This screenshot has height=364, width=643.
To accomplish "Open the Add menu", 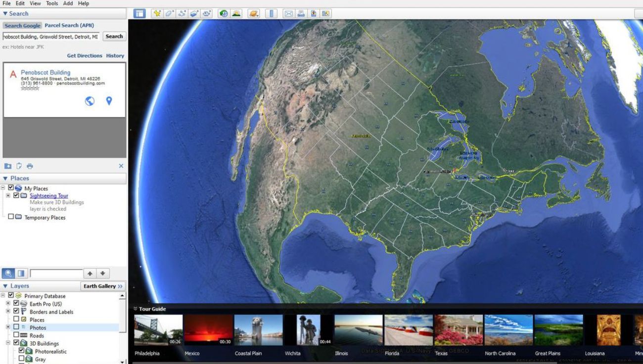I will [x=68, y=3].
